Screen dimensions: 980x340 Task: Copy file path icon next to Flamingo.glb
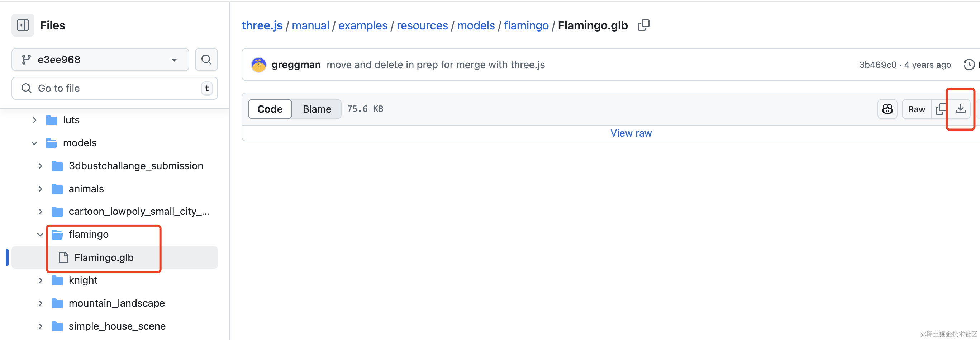pyautogui.click(x=644, y=25)
